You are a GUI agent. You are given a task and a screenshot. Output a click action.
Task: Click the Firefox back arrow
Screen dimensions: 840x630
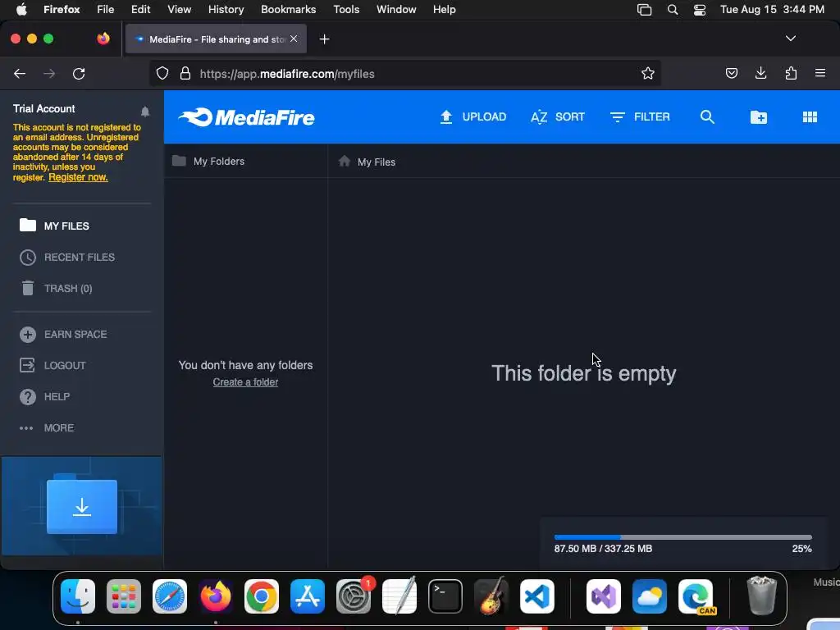[20, 73]
